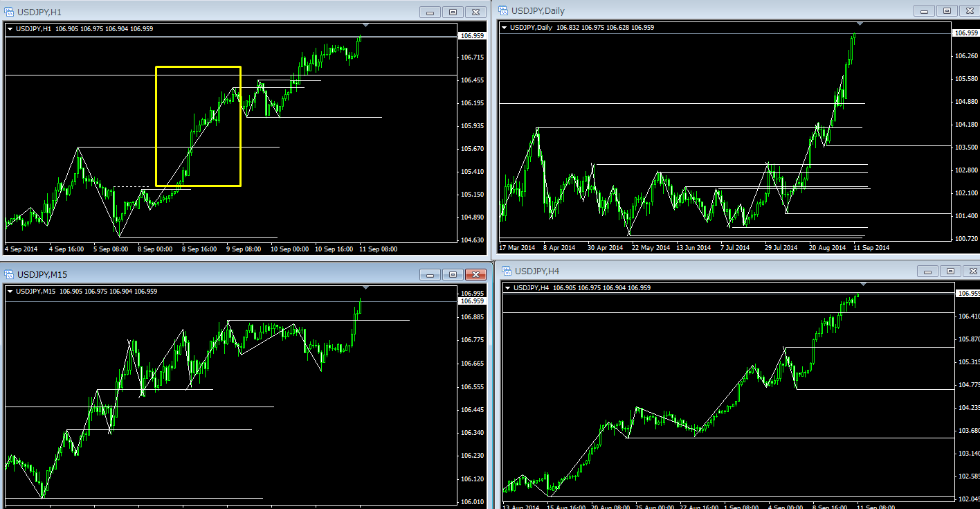Click the USDJPY,M15 window title icon
Screen dimensions: 980x509
point(9,274)
